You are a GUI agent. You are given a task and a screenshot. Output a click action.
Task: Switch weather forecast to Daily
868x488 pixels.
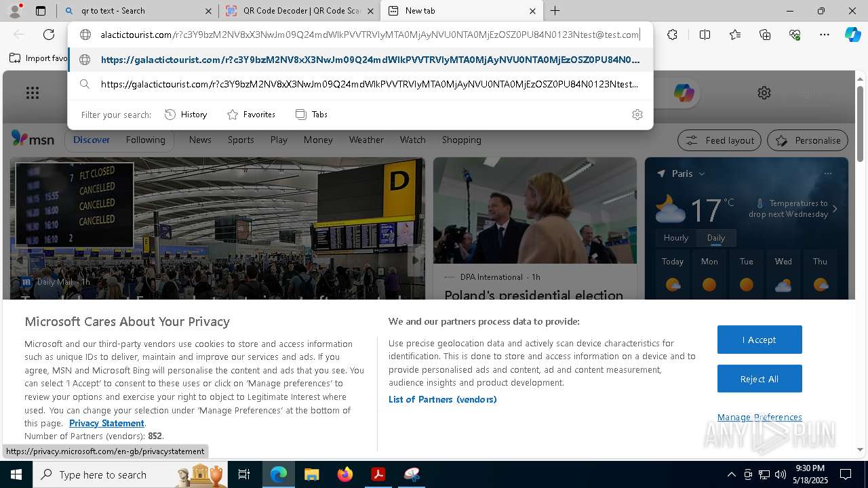(x=716, y=238)
